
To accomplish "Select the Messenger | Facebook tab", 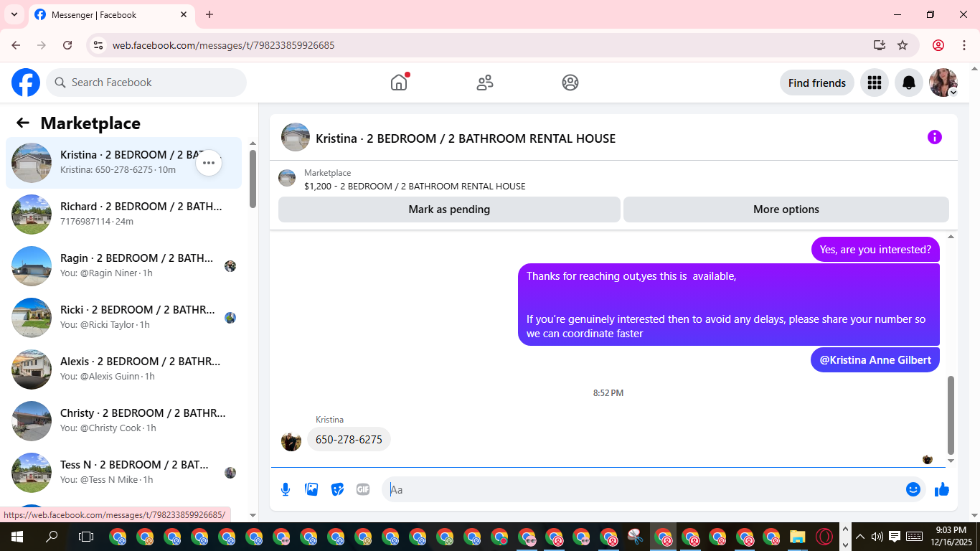I will (111, 14).
